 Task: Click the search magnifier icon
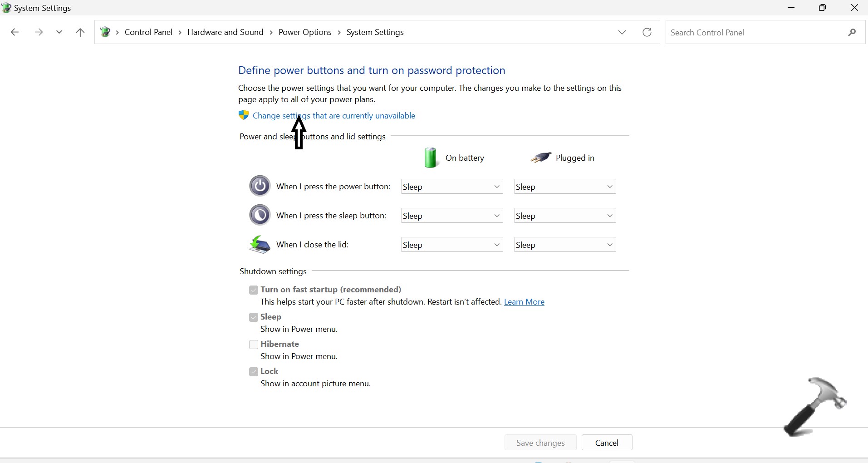852,32
